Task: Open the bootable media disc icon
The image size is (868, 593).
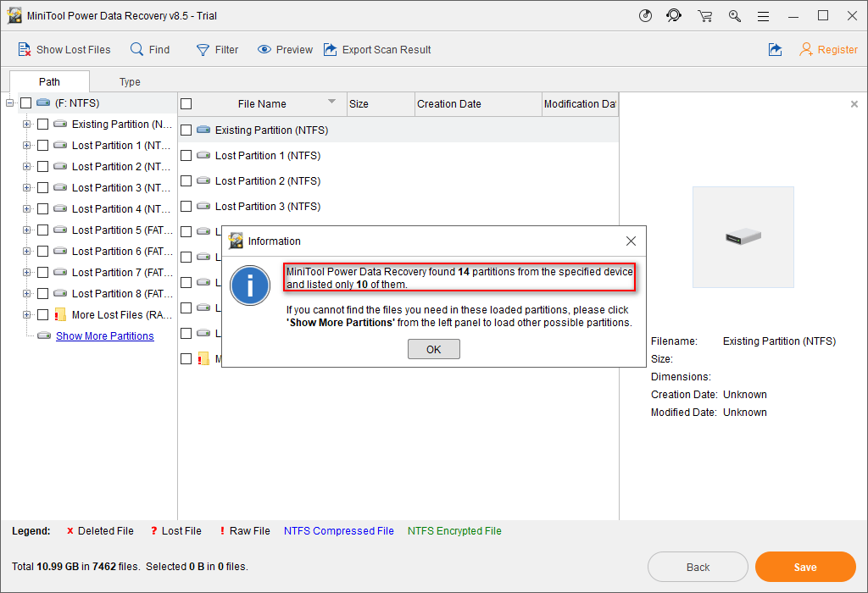Action: pos(645,15)
